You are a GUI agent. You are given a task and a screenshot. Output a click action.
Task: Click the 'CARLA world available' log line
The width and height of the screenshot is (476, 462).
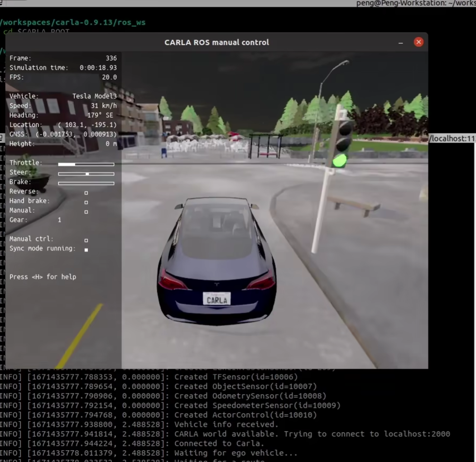coord(225,434)
